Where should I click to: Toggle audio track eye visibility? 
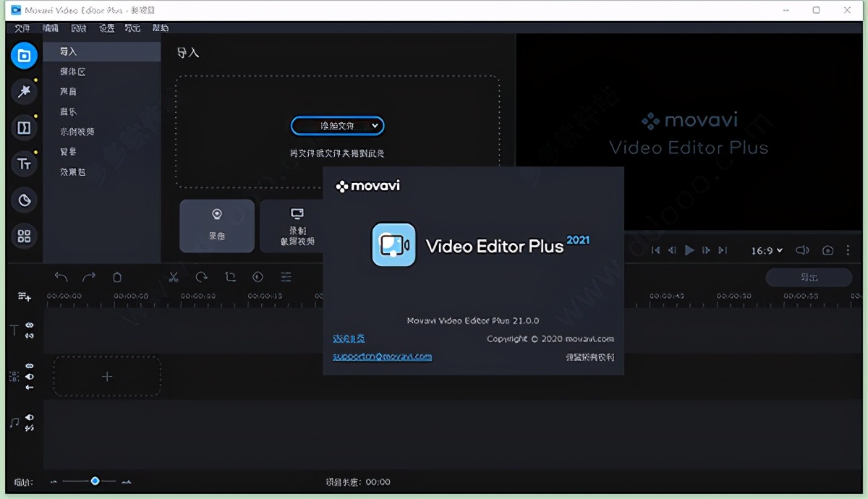pos(30,417)
